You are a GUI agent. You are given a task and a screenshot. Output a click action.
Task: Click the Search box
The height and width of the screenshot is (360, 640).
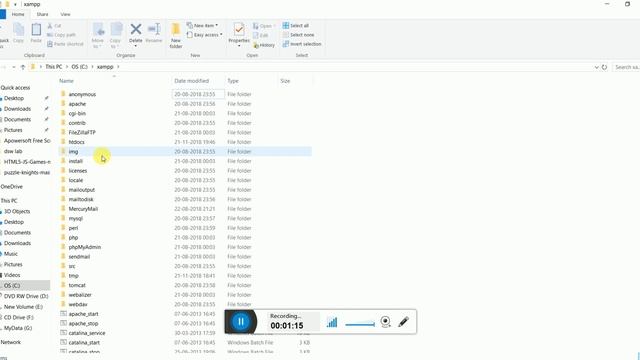pyautogui.click(x=626, y=67)
